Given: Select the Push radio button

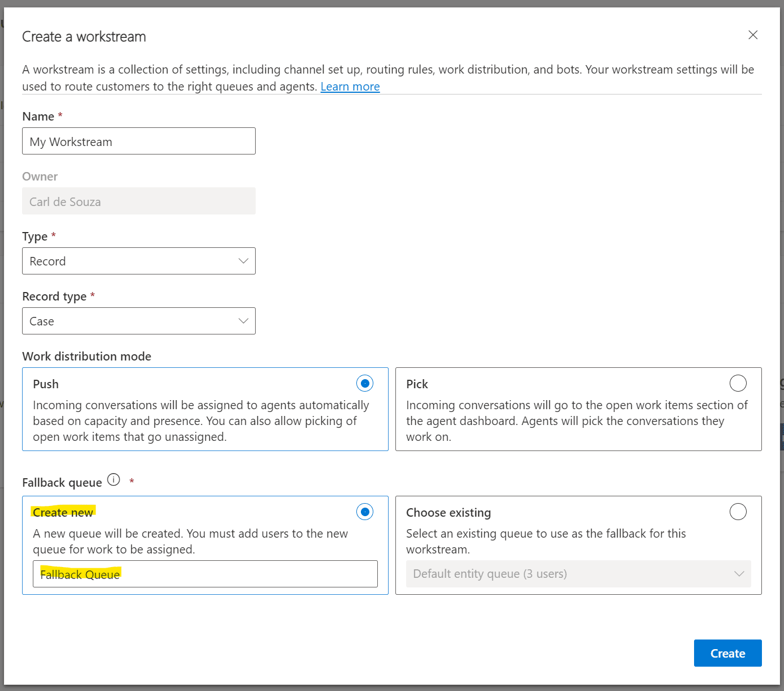Looking at the screenshot, I should click(365, 384).
